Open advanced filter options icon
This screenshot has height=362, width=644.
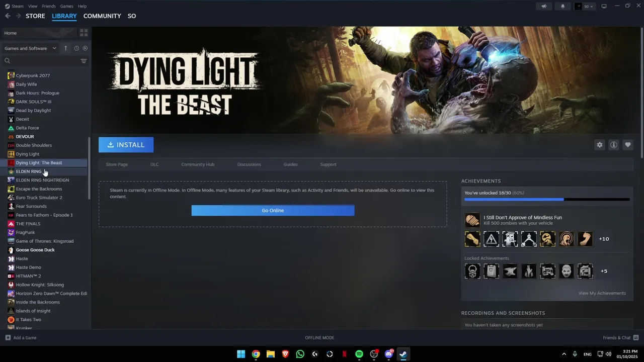pyautogui.click(x=84, y=61)
